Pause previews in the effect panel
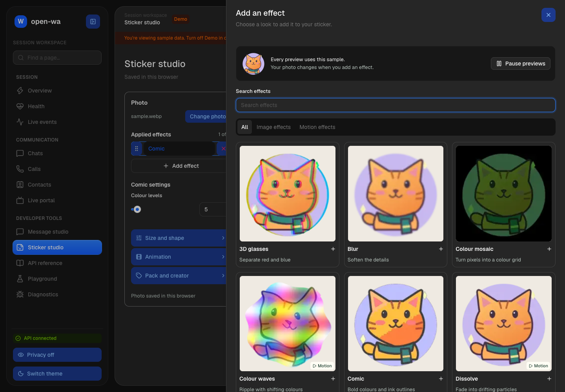The image size is (565, 392). tap(521, 64)
